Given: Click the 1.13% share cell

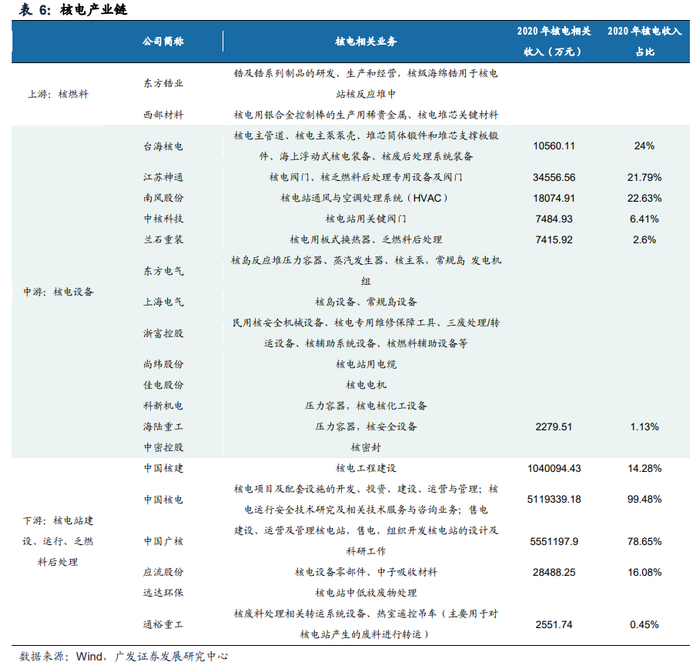Looking at the screenshot, I should 644,427.
